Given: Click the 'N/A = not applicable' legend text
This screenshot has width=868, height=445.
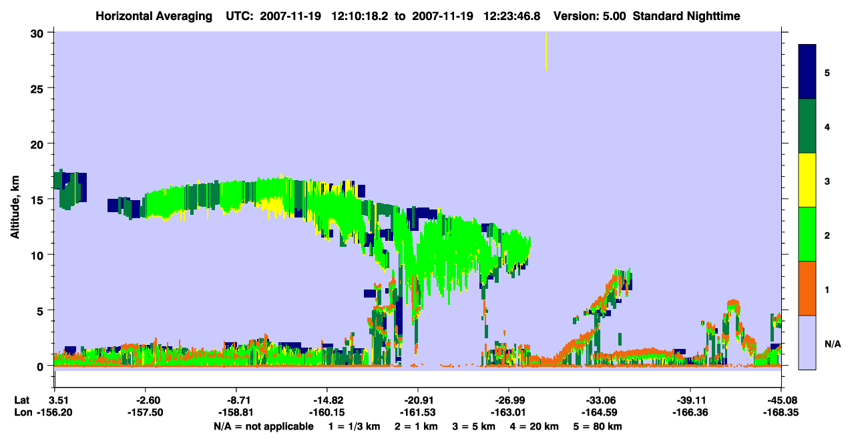Looking at the screenshot, I should point(264,426).
